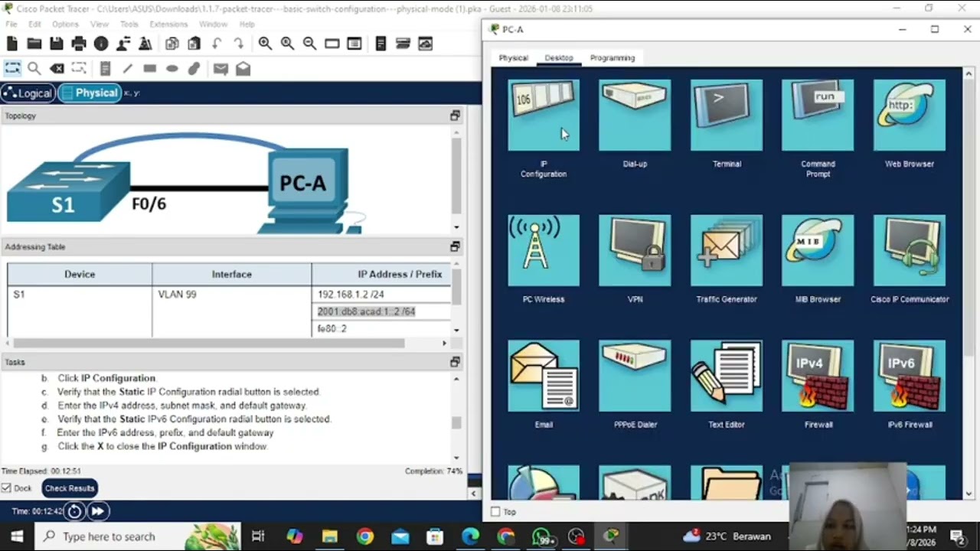Click the Windows Start button
980x551 pixels.
(x=17, y=536)
